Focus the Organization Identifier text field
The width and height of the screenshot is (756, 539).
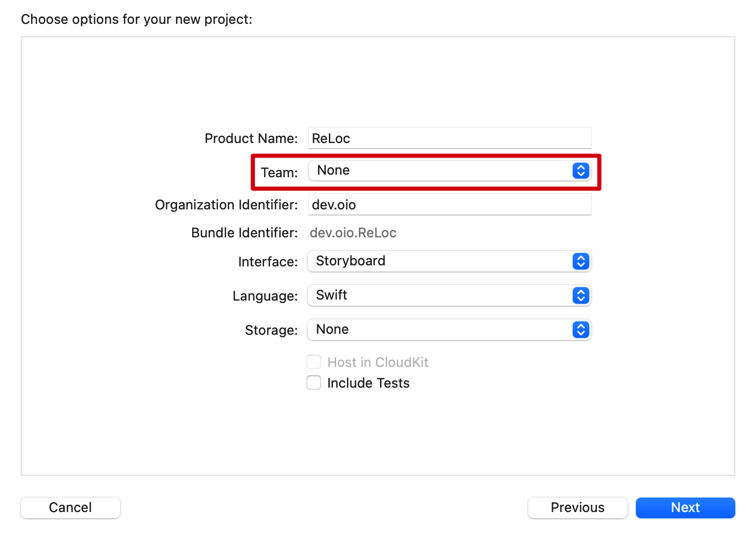(x=449, y=205)
